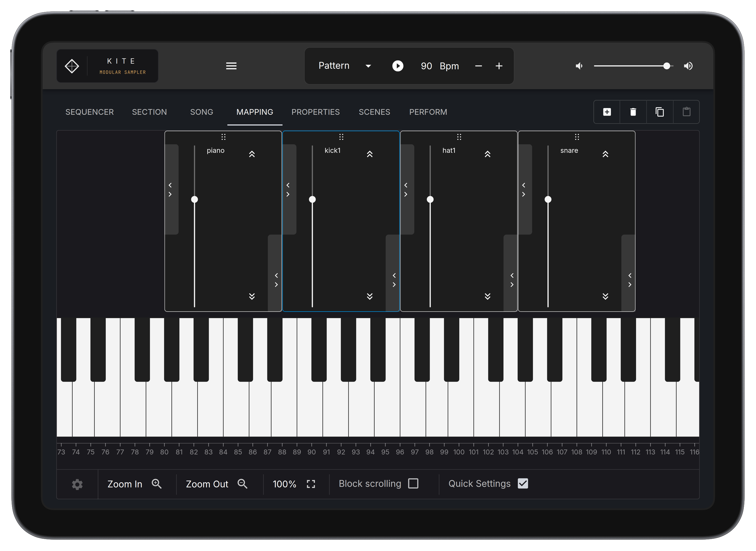Increase BPM with the plus button
756x551 pixels.
tap(499, 66)
